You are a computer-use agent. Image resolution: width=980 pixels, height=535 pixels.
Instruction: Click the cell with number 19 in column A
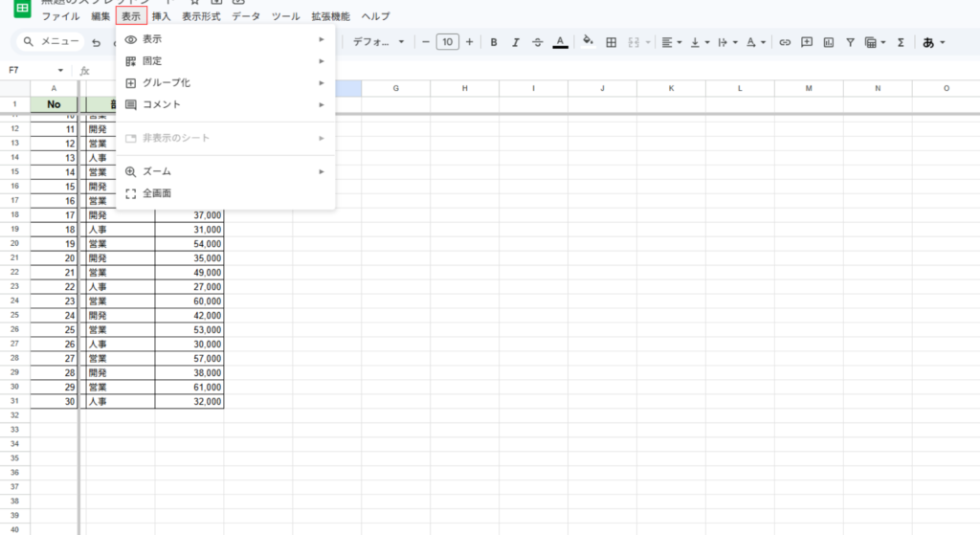pos(54,244)
